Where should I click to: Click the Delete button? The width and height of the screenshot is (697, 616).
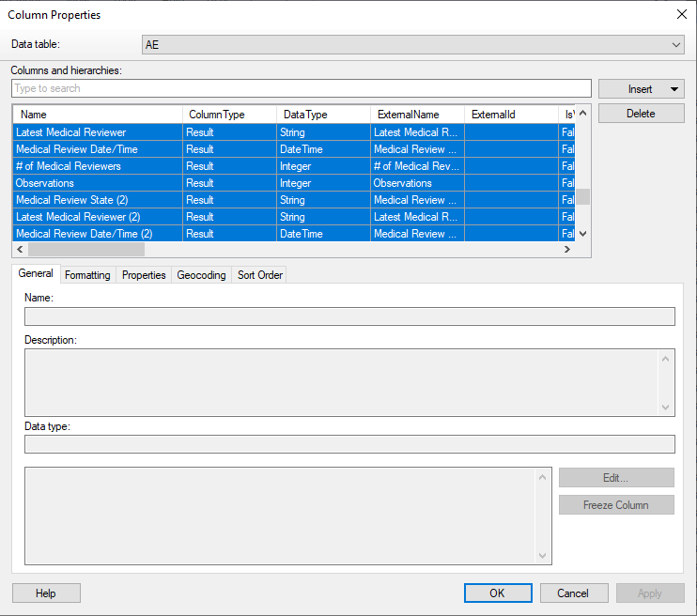[x=641, y=114]
